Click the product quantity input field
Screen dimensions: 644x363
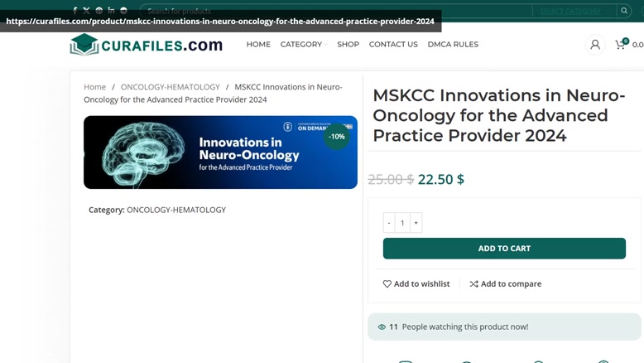[402, 222]
